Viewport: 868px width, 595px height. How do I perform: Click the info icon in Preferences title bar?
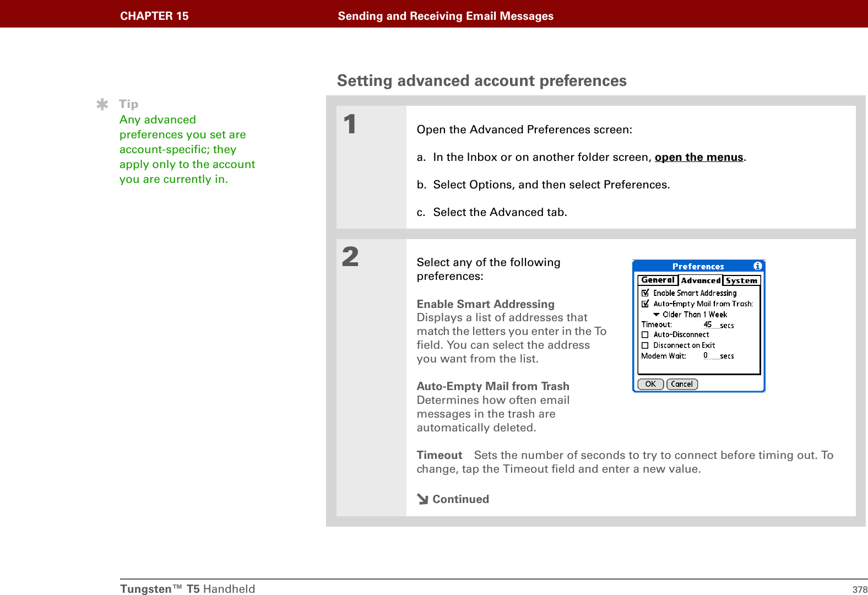(758, 266)
